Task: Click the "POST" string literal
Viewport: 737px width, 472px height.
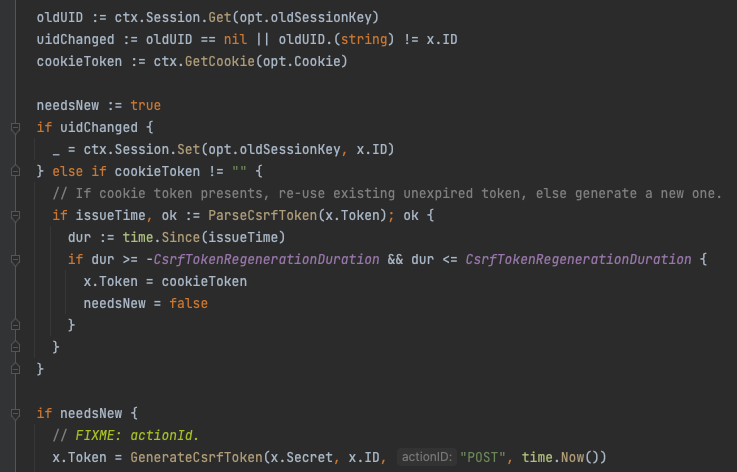Action: click(483, 457)
